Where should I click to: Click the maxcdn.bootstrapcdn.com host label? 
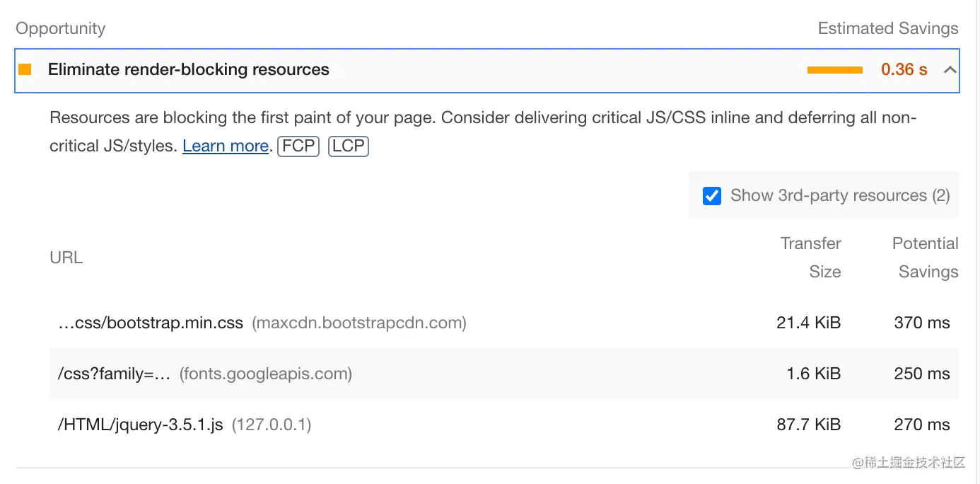pyautogui.click(x=359, y=323)
